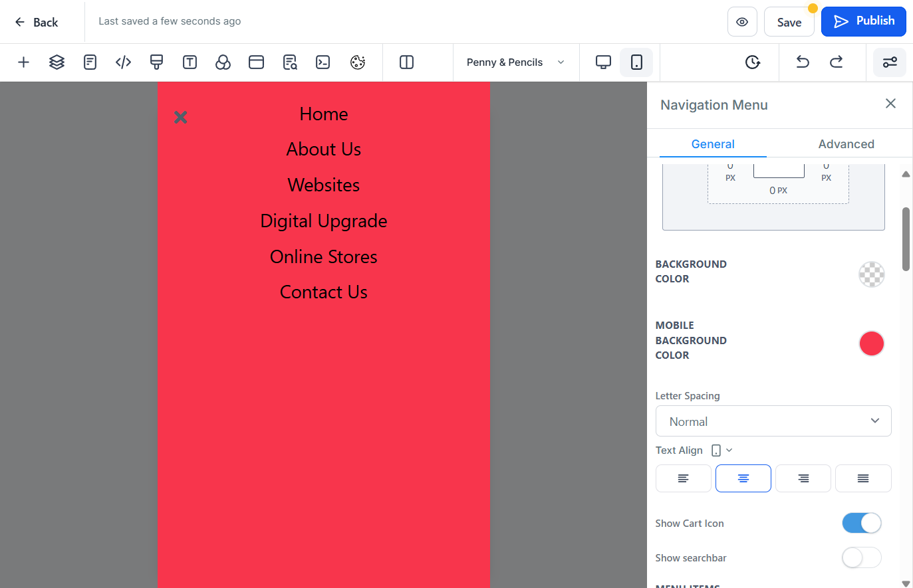Open the red mobile background color swatch
This screenshot has width=913, height=588.
872,343
